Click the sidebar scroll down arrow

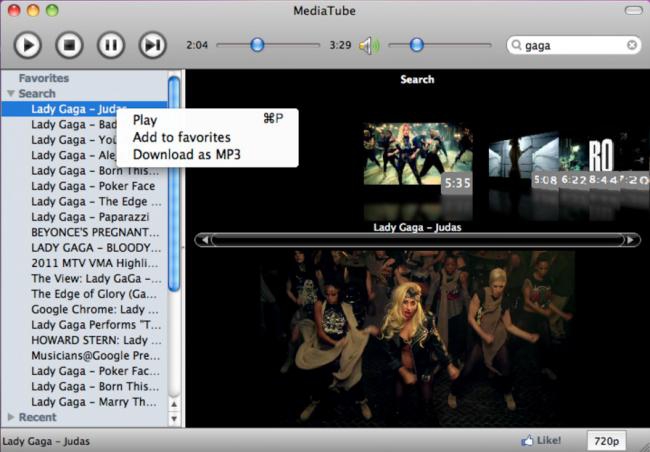(x=174, y=418)
